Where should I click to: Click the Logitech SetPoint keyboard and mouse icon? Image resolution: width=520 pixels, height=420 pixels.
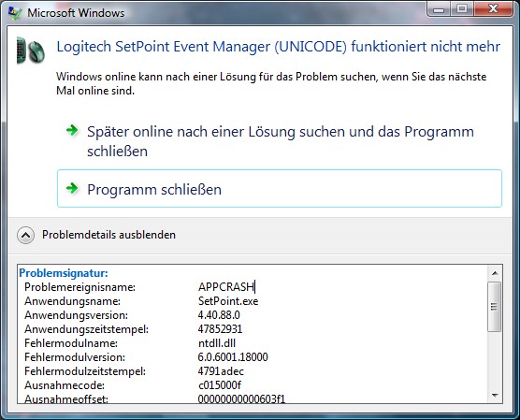pos(31,51)
